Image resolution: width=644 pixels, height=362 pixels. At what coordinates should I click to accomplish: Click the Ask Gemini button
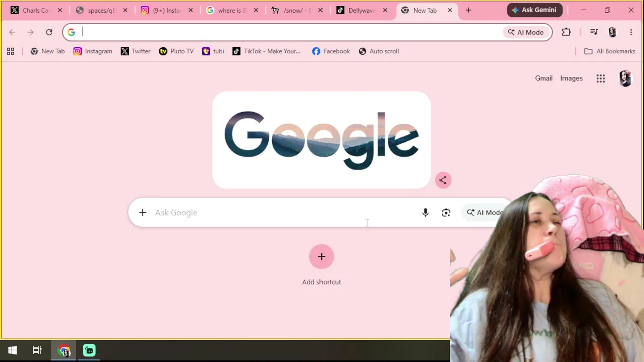(x=534, y=10)
